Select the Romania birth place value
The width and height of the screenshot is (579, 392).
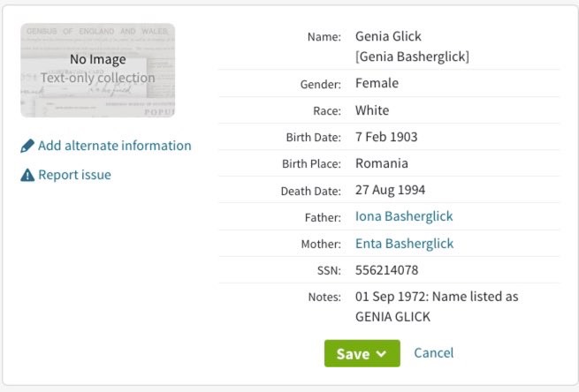382,163
